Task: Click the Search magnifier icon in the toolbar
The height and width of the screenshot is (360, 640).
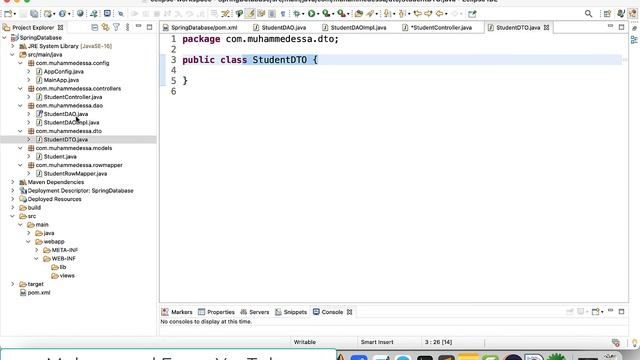Action: tap(588, 14)
